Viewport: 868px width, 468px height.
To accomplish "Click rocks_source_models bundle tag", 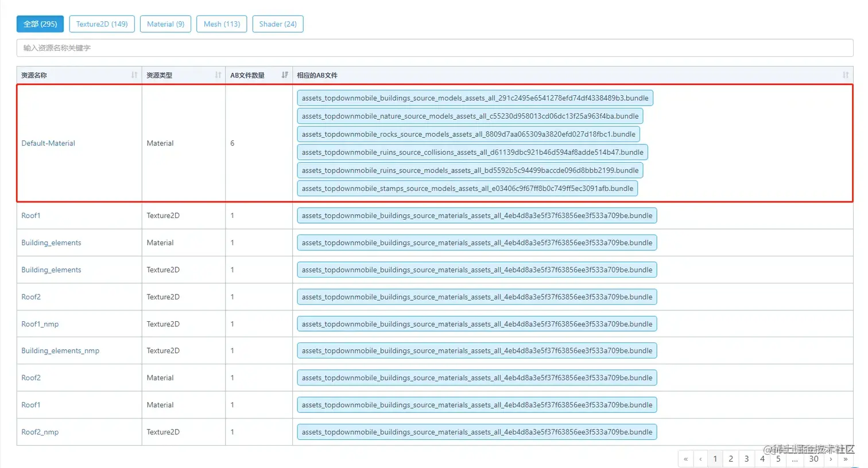I will pyautogui.click(x=468, y=134).
